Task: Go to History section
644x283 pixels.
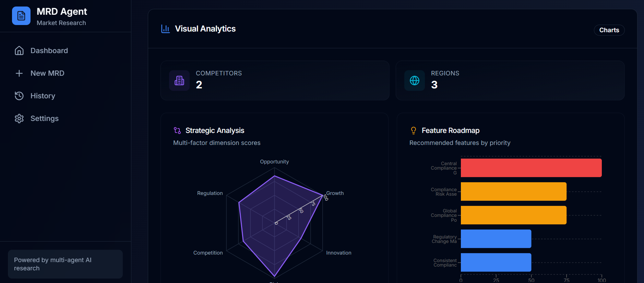Action: pyautogui.click(x=43, y=96)
